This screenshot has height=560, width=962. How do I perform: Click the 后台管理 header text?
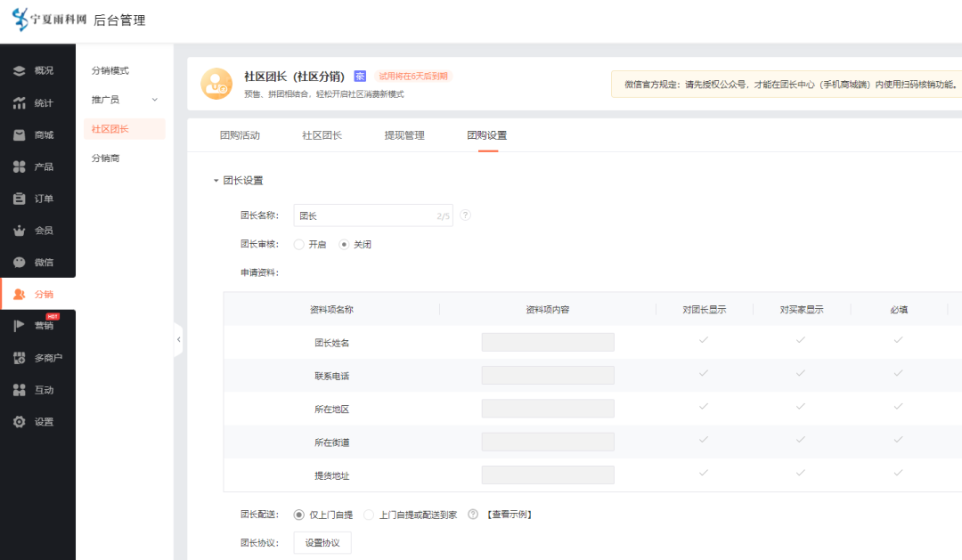click(119, 20)
